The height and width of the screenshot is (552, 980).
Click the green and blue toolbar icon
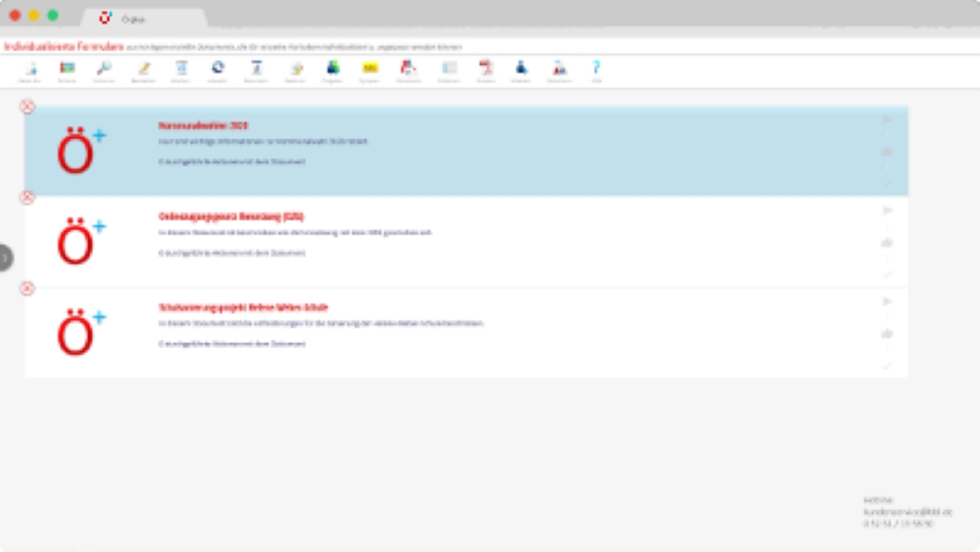(x=332, y=68)
